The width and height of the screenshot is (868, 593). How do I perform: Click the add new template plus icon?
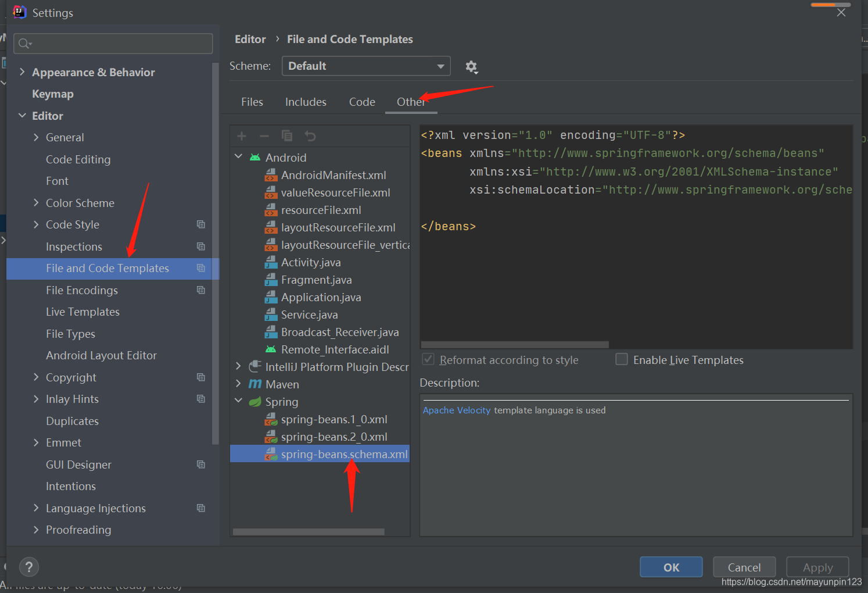click(x=241, y=135)
